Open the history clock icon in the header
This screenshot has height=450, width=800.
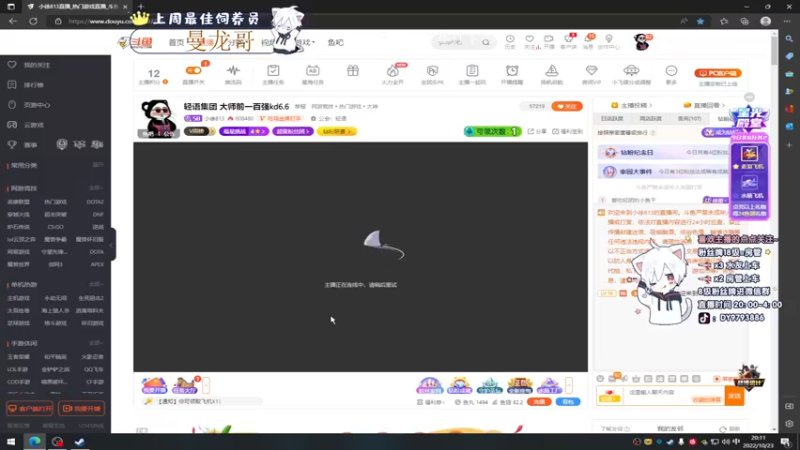click(510, 39)
